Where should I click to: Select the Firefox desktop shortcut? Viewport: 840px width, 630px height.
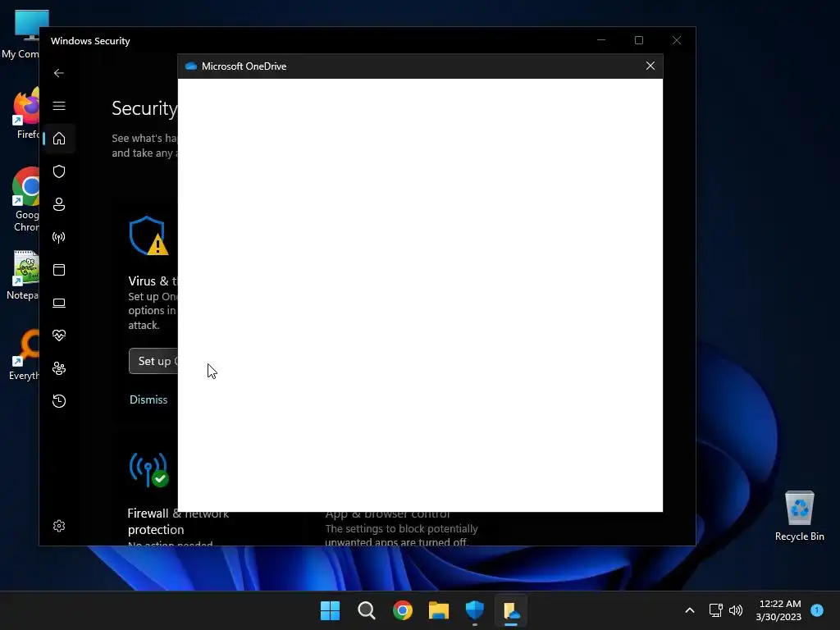tap(25, 113)
